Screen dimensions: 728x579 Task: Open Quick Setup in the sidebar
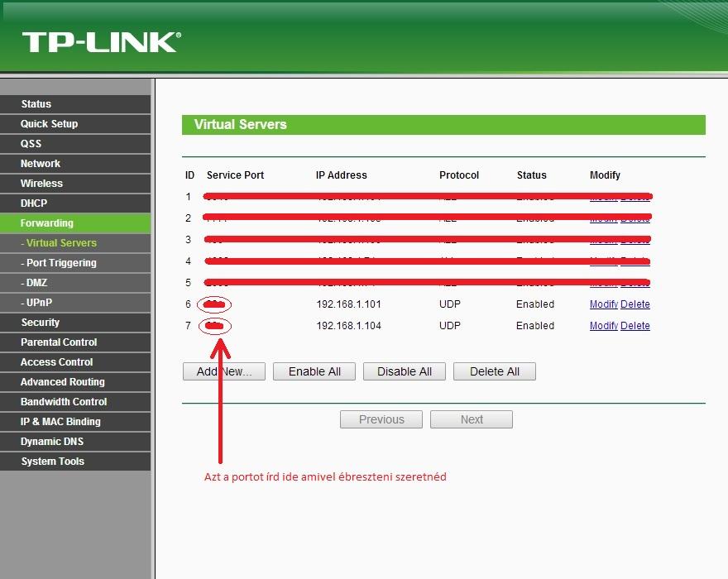point(75,124)
